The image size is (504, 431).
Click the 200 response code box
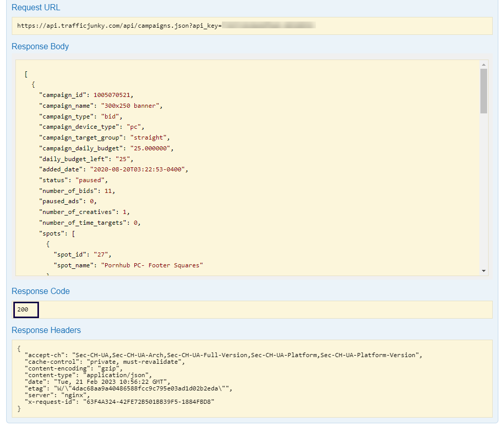[25, 309]
